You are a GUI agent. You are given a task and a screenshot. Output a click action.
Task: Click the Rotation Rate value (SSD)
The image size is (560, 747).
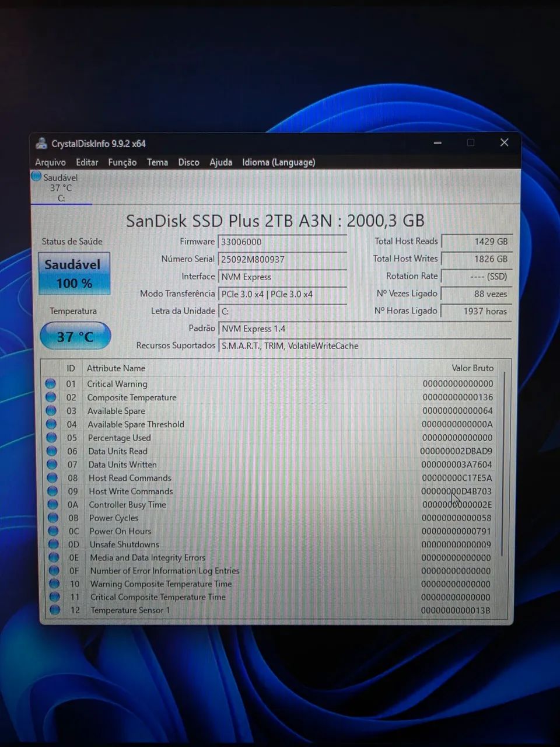(477, 277)
